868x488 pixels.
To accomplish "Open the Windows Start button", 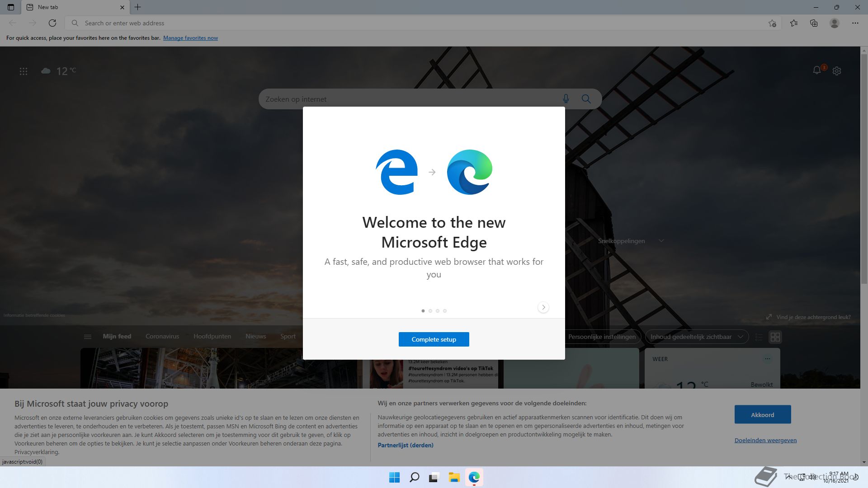I will pos(394,477).
